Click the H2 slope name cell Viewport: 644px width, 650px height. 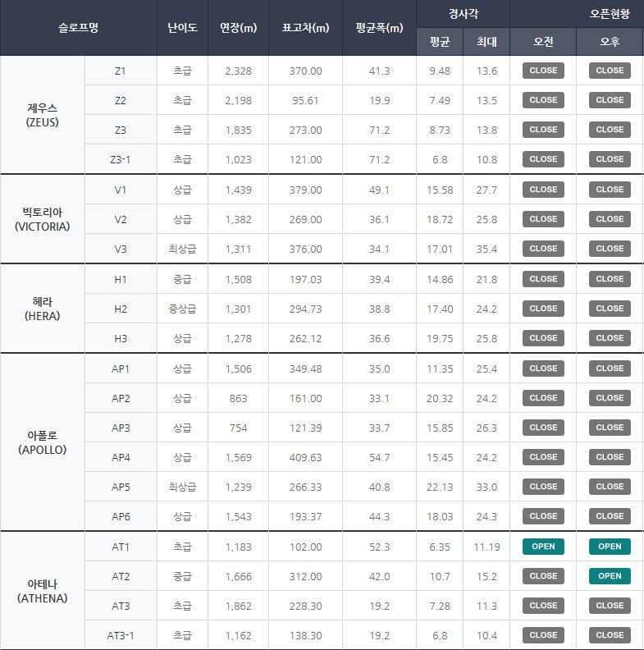click(121, 309)
